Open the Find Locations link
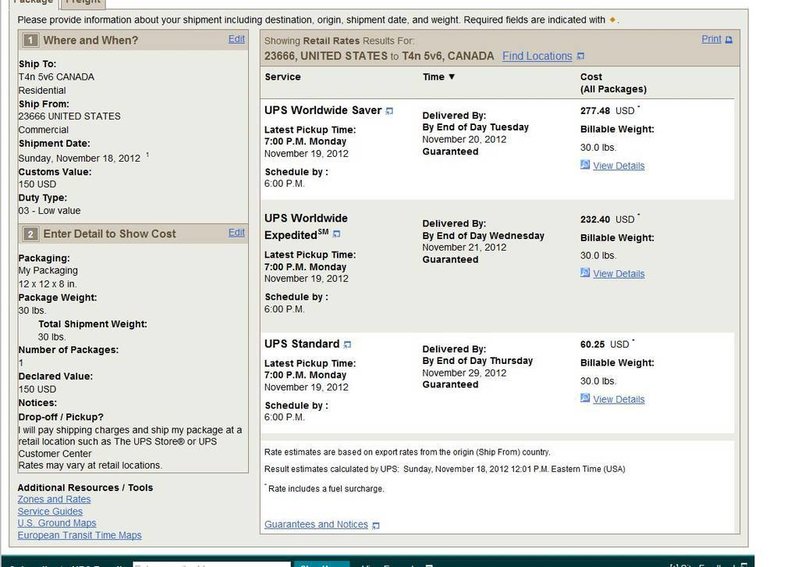The height and width of the screenshot is (567, 798). 537,56
